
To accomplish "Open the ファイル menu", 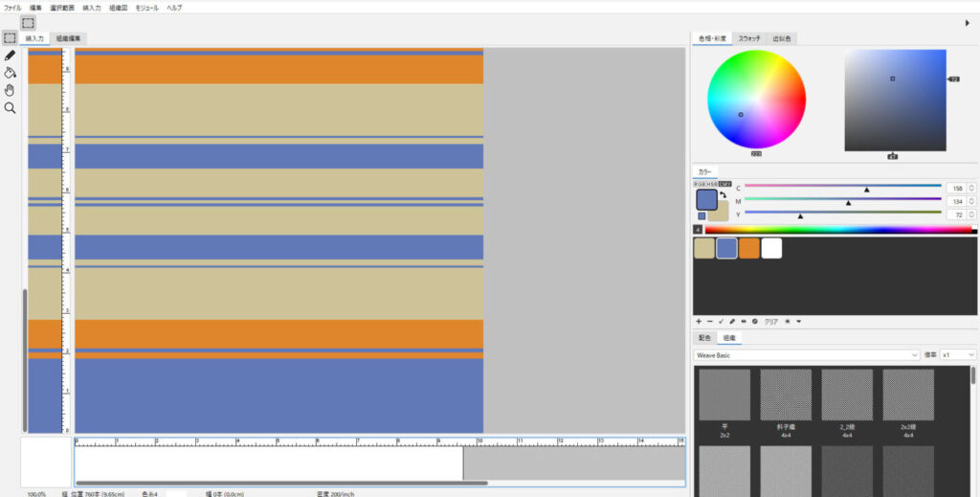I will click(12, 8).
